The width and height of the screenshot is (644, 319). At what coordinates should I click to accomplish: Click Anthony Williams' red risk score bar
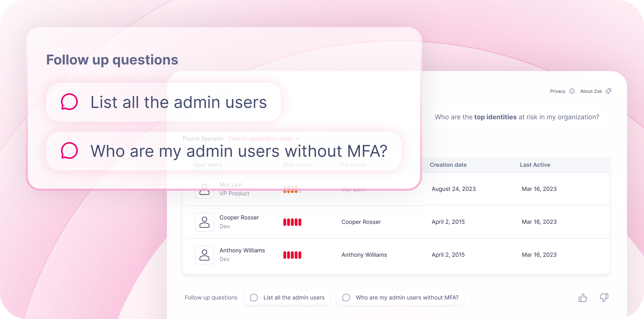pyautogui.click(x=292, y=255)
